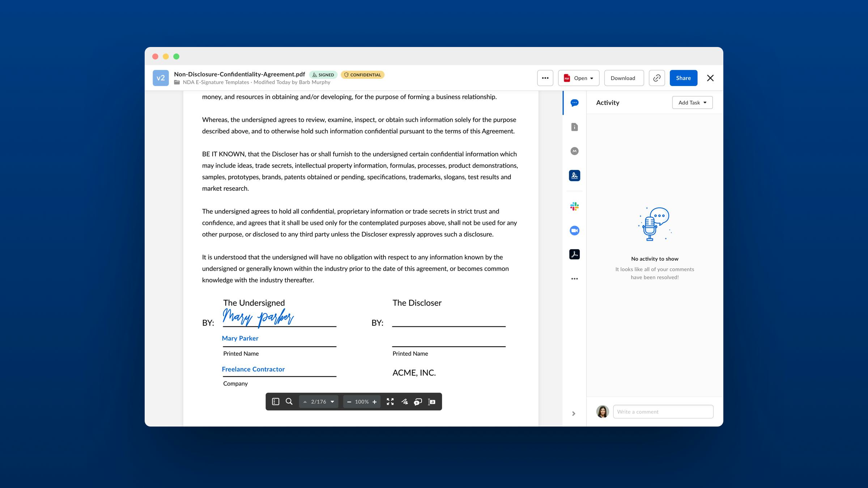Toggle the thumbnails sidebar in viewer toolbar

tap(276, 402)
